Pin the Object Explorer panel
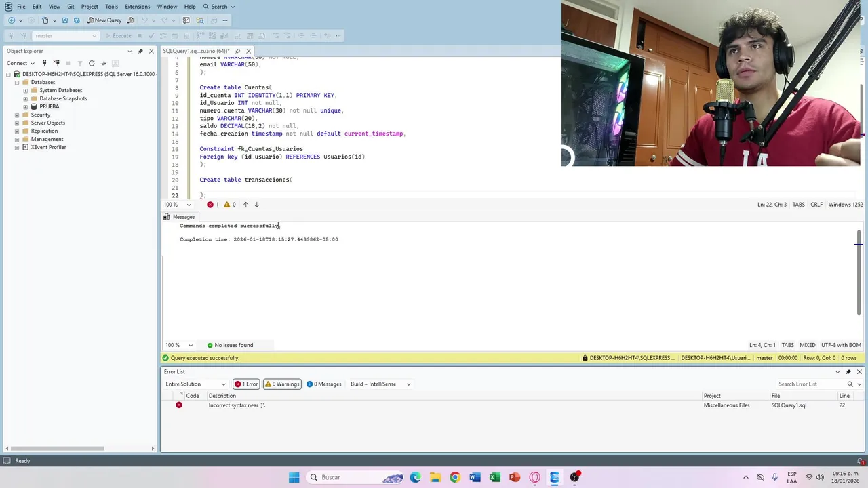Image resolution: width=868 pixels, height=488 pixels. 140,51
